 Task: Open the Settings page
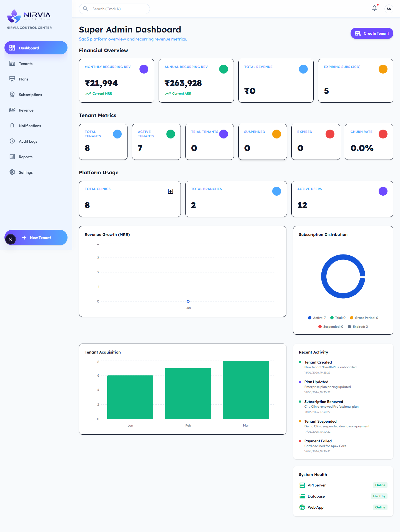[x=36, y=172]
